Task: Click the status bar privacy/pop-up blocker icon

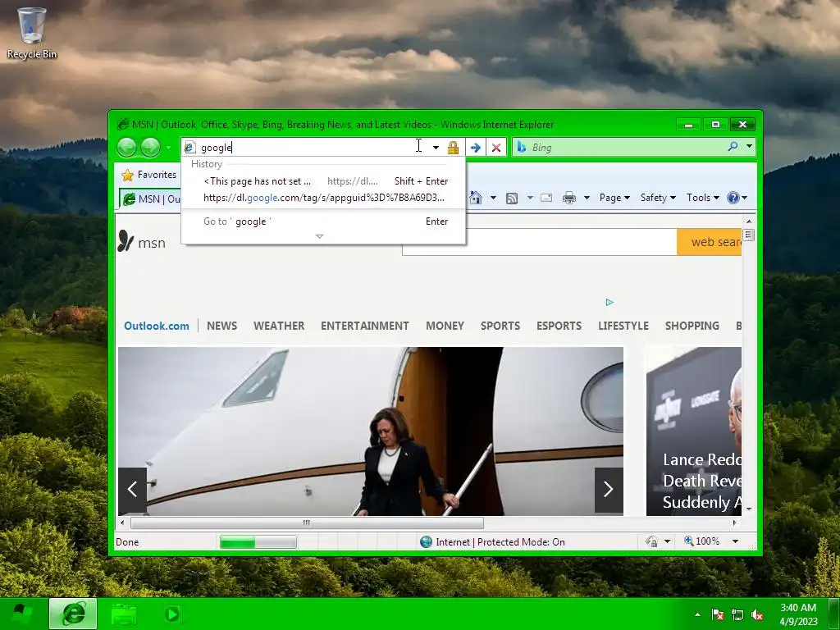Action: coord(651,541)
